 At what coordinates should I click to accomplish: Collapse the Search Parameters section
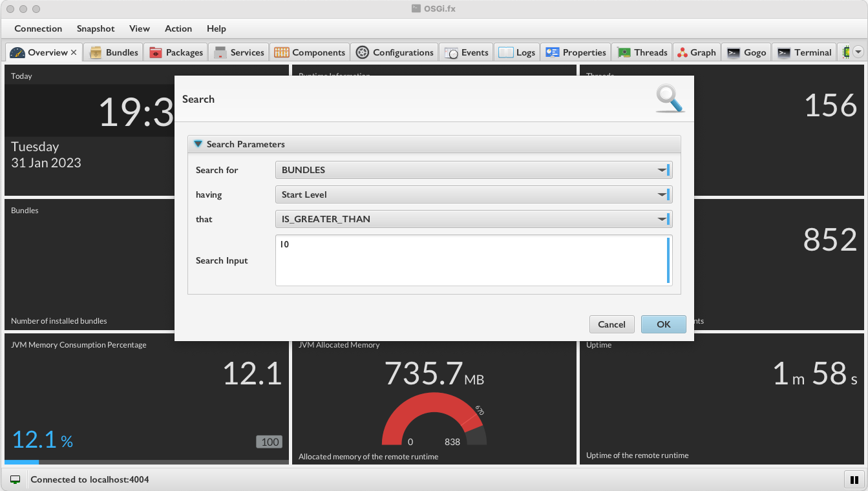(x=198, y=144)
